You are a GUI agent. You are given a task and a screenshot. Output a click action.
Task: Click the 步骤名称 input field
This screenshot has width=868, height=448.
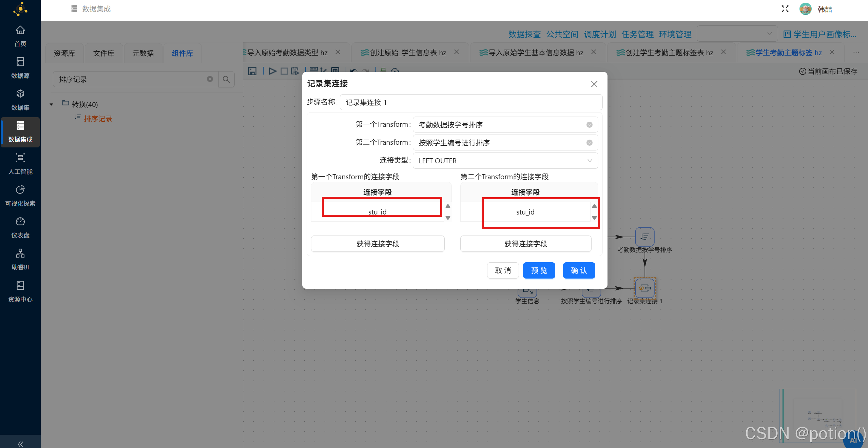471,102
